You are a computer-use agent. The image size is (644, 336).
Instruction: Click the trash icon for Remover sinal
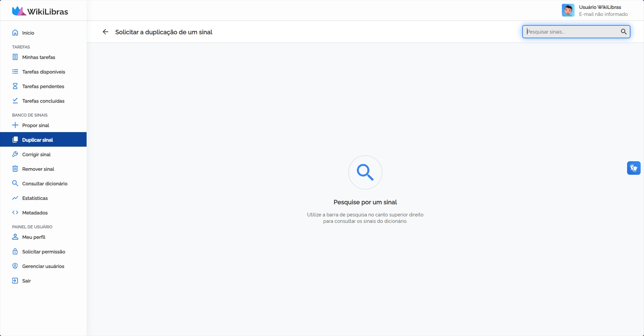[15, 169]
